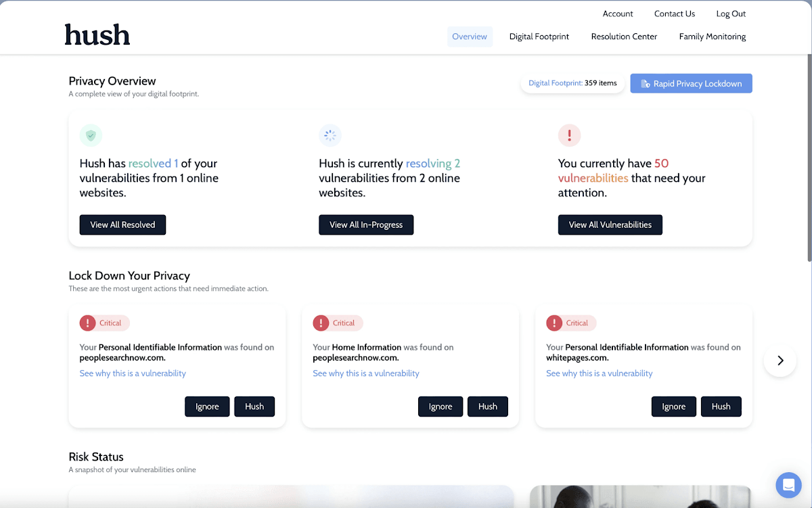The image size is (812, 508).
Task: See why peoplesearchnow Personal Information is vulnerability
Action: [133, 373]
